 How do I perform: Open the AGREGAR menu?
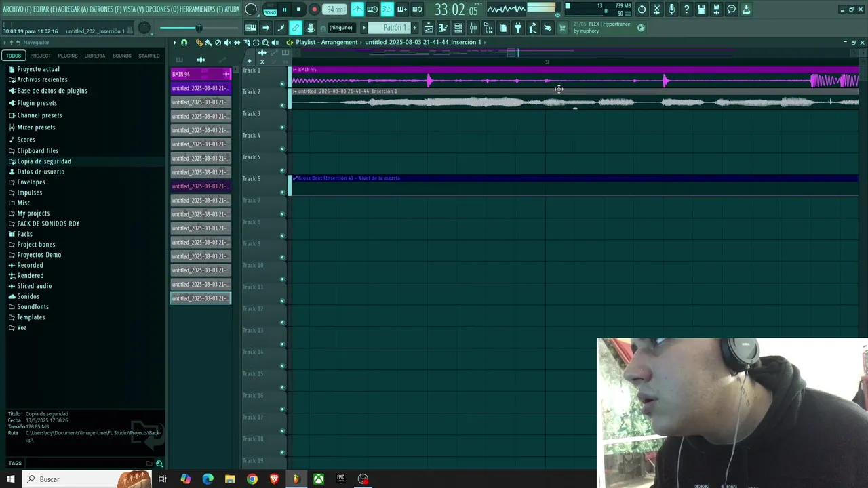pos(73,9)
